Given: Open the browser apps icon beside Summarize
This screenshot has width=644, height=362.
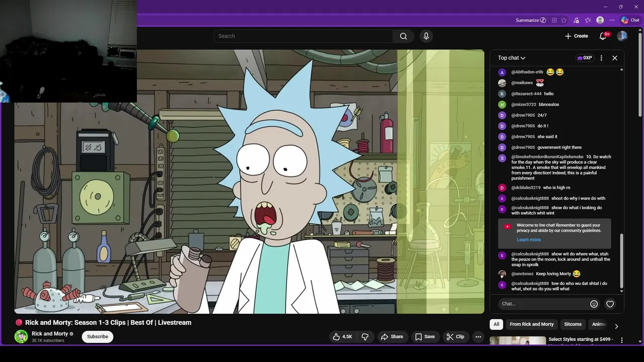Looking at the screenshot, I should tap(554, 20).
